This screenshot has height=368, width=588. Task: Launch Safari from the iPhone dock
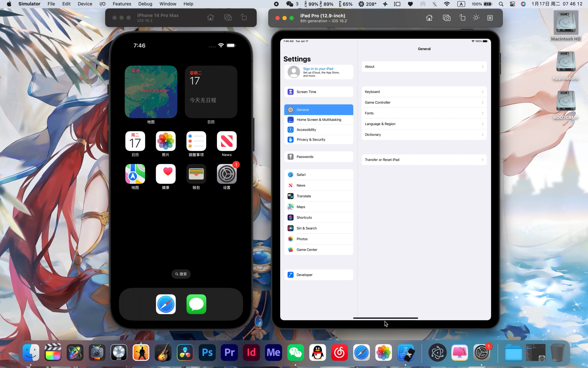click(x=166, y=304)
